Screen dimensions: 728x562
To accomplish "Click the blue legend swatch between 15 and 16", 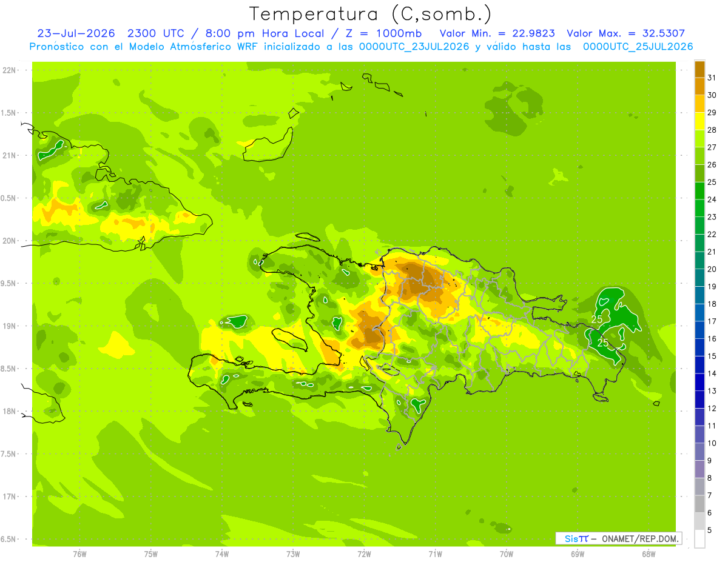I will [x=699, y=347].
